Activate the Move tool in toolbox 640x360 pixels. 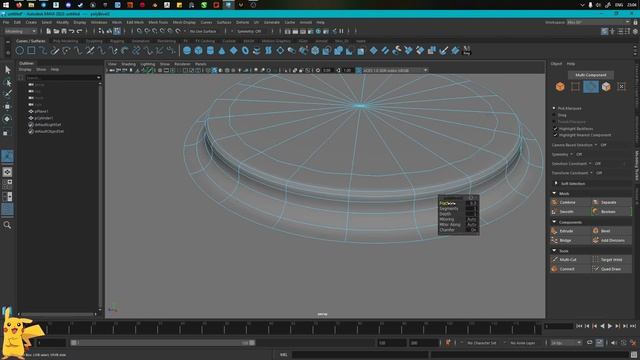pos(7,107)
